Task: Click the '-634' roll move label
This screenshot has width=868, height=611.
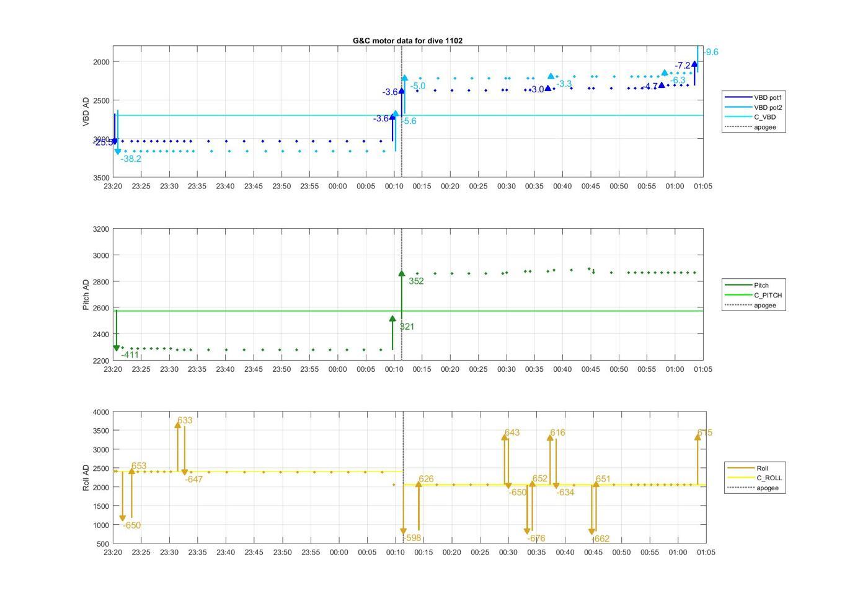Action: (x=565, y=493)
